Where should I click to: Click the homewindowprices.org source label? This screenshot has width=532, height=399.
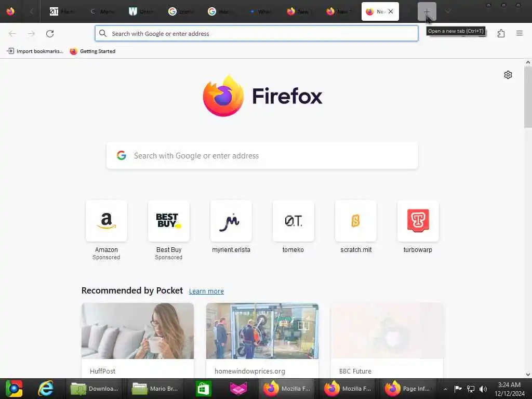(x=250, y=371)
